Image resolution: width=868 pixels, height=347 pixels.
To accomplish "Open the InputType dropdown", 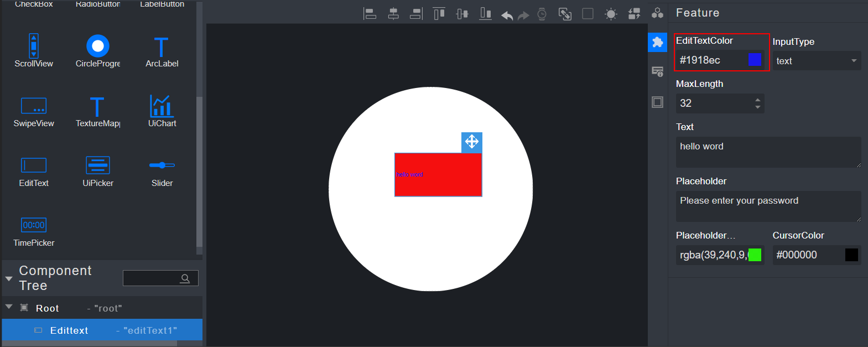I will click(816, 61).
